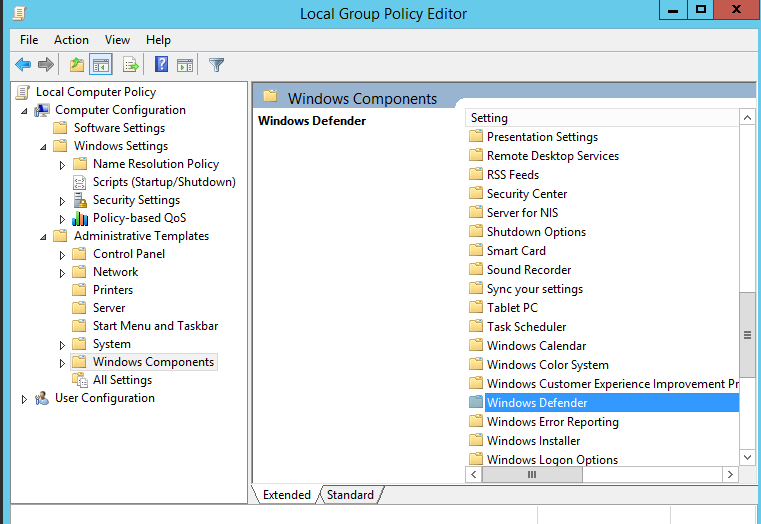This screenshot has height=524, width=761.
Task: Click the Presentation Settings folder icon
Action: 476,136
